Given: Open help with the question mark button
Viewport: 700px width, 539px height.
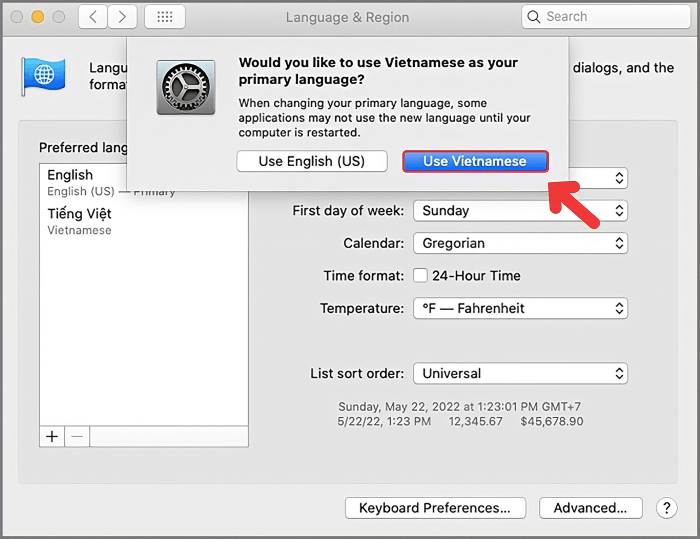Looking at the screenshot, I should coord(667,508).
